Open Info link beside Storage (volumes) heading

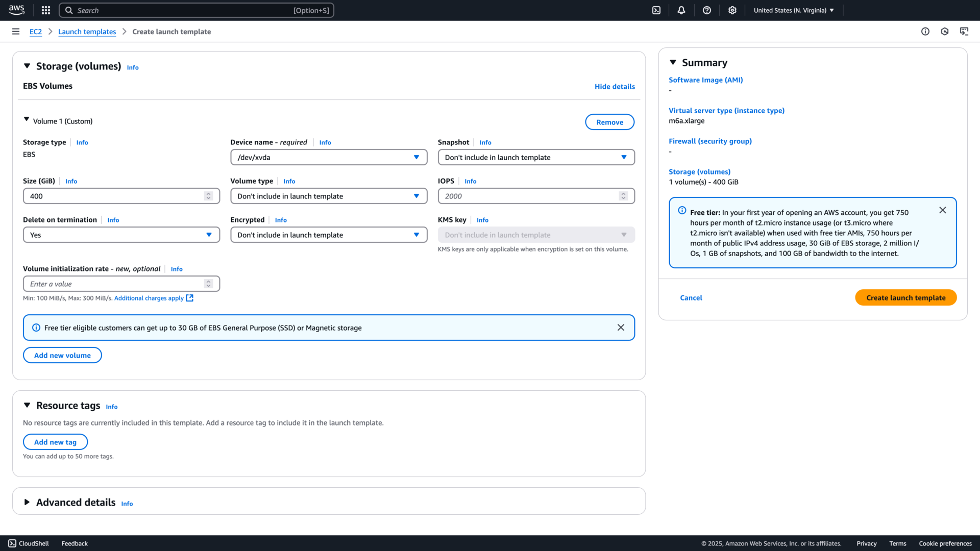133,67
